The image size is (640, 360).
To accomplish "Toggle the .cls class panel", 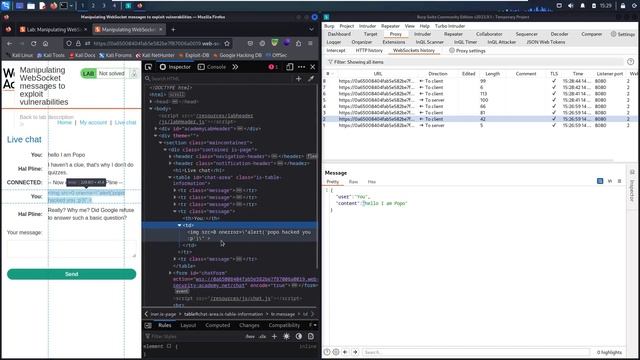I will pyautogui.click(x=262, y=336).
